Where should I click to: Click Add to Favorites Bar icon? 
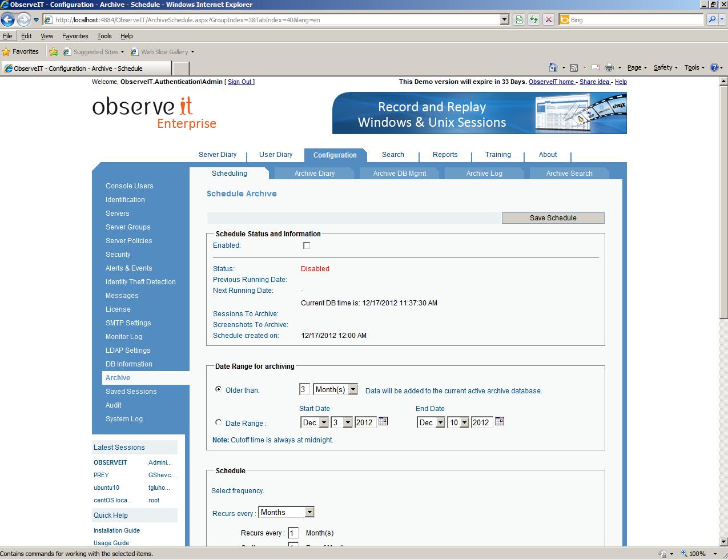coord(54,52)
